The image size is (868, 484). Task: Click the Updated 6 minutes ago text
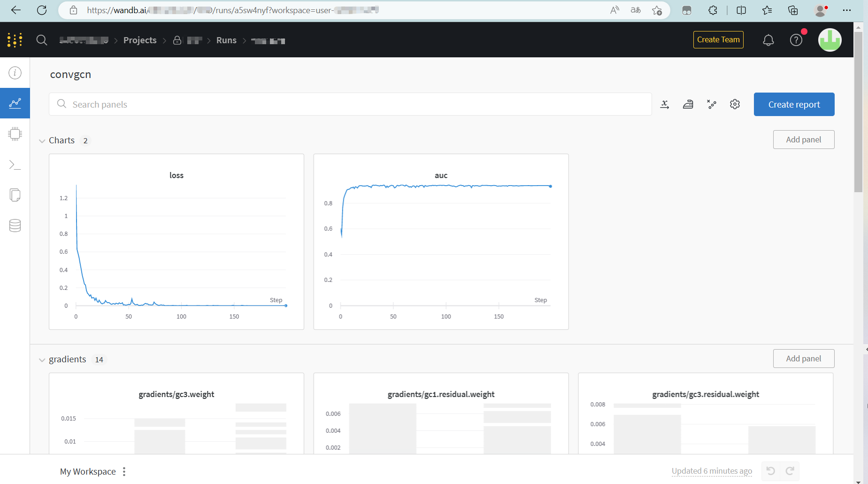712,471
